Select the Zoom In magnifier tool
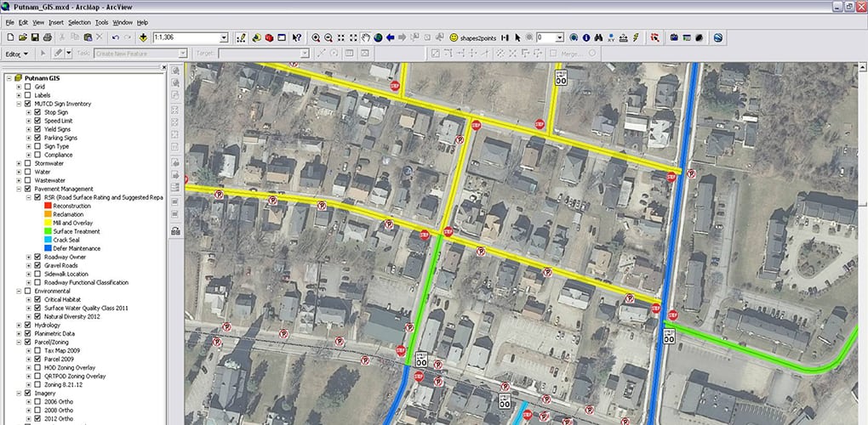 click(316, 37)
